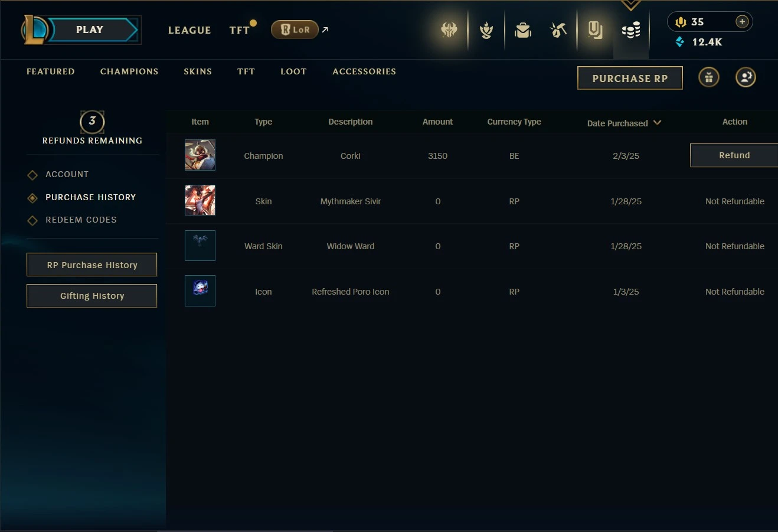Image resolution: width=778 pixels, height=532 pixels.
Task: Select the Purchase History sidebar option
Action: click(x=90, y=197)
